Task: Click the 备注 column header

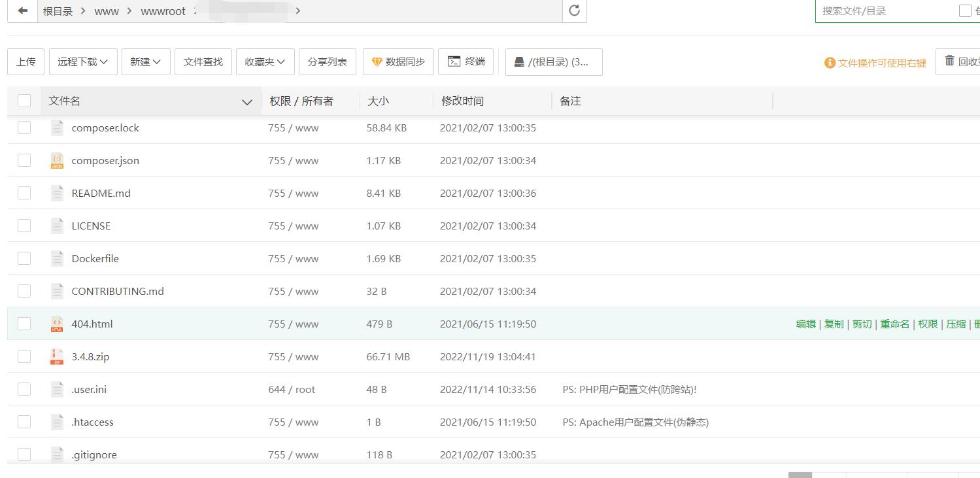Action: point(571,101)
